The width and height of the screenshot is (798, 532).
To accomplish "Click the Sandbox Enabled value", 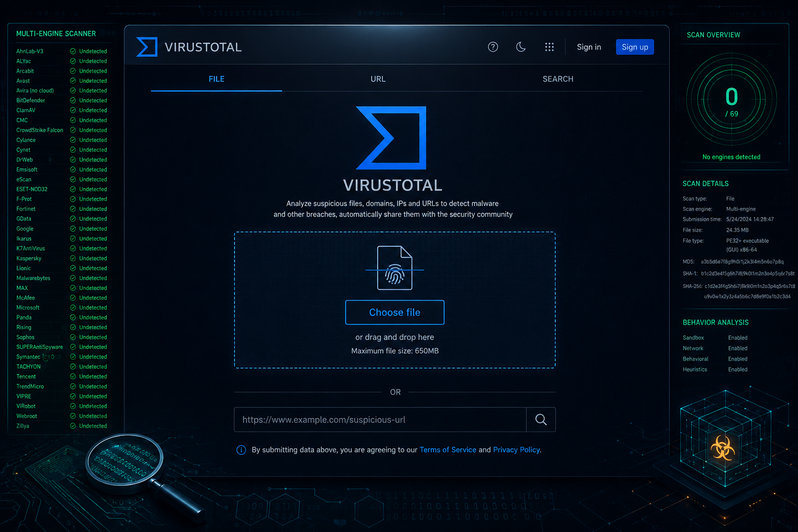I will (x=738, y=338).
